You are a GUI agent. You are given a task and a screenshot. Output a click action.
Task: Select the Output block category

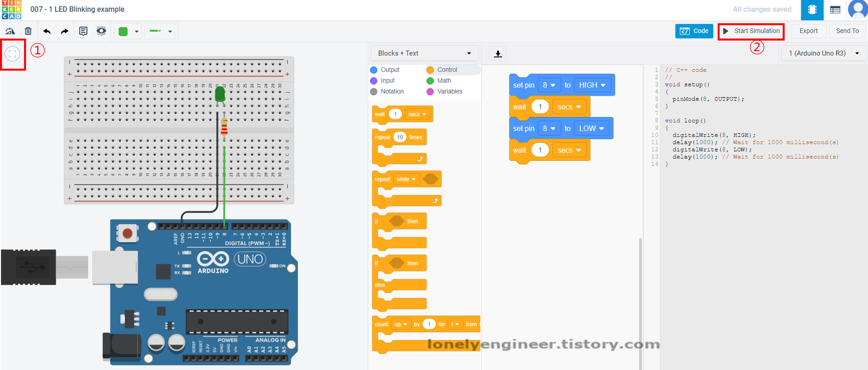coord(389,70)
